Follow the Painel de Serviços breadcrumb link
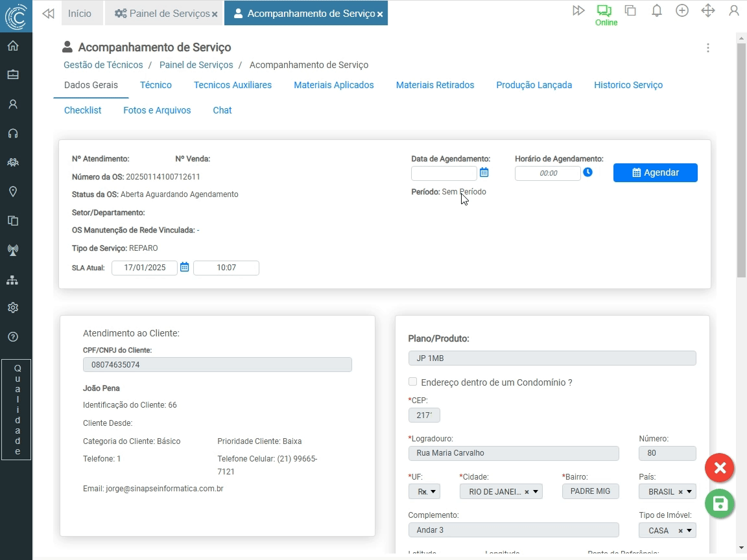The image size is (747, 560). (196, 65)
